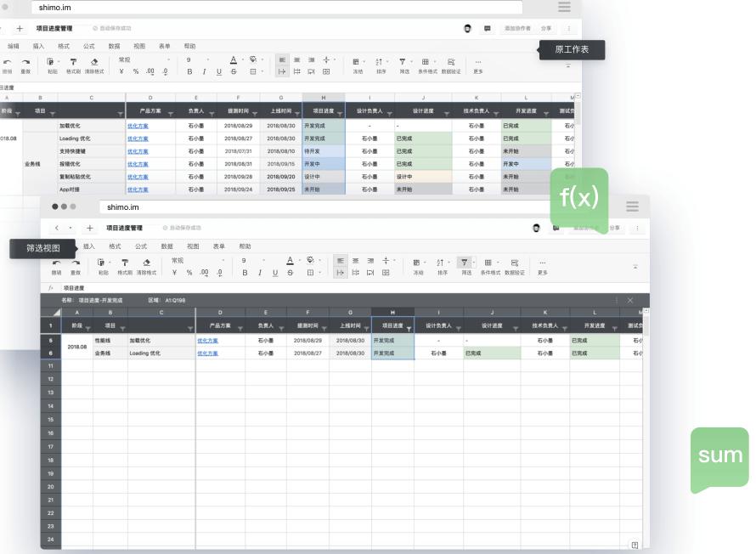The width and height of the screenshot is (756, 554).
Task: Click the strikethrough S icon in the front window
Action: click(291, 273)
